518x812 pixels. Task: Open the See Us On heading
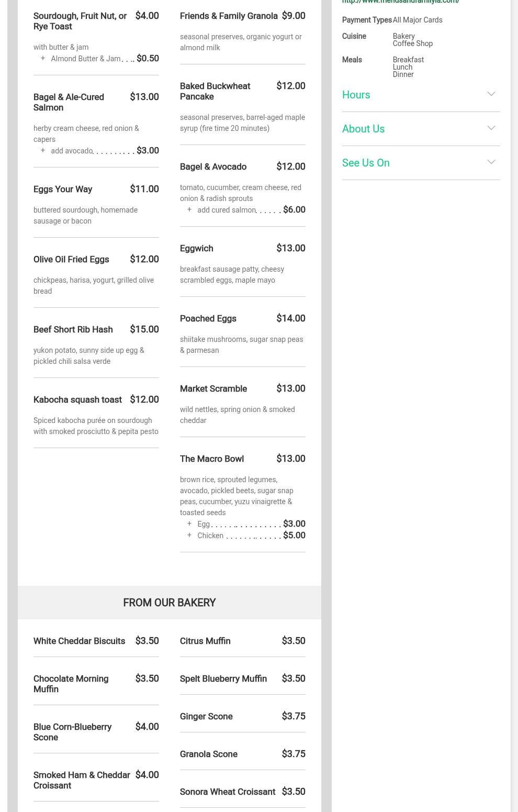[x=366, y=163]
